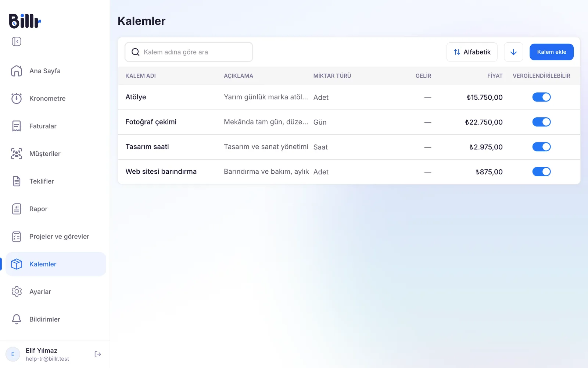Image resolution: width=588 pixels, height=368 pixels.
Task: Click the KALEM ADI column header
Action: pyautogui.click(x=140, y=76)
